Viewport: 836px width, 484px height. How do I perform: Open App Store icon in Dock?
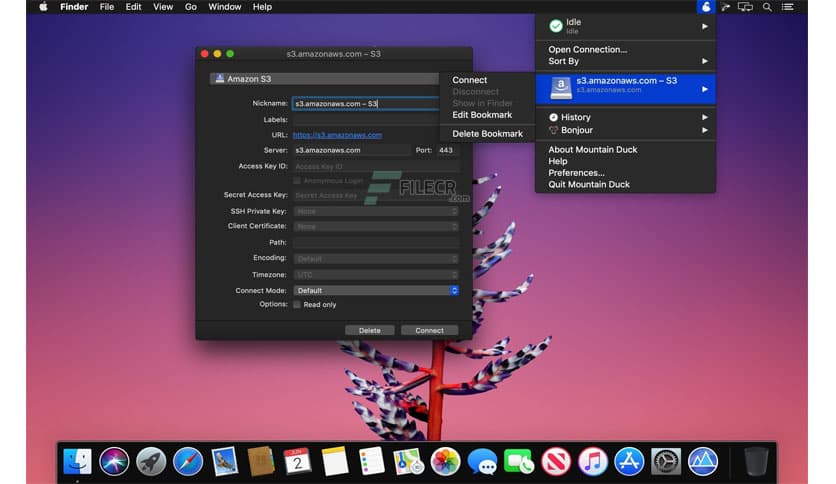point(629,461)
